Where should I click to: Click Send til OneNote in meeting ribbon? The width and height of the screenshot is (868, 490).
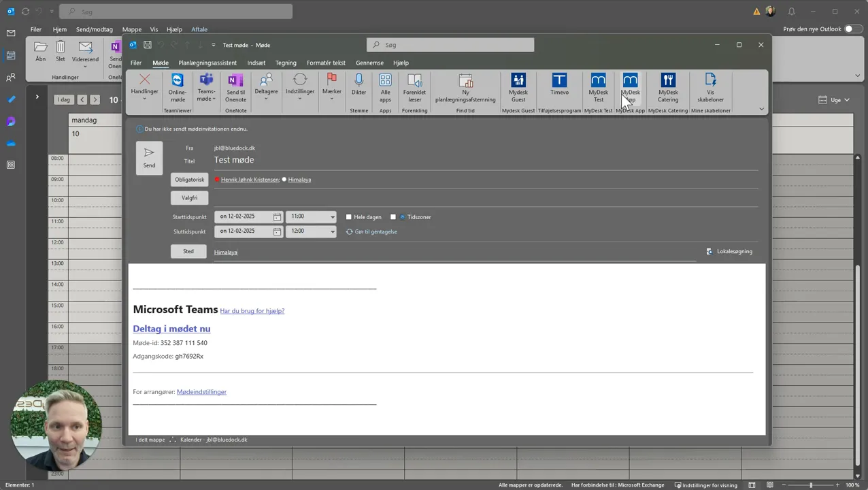click(x=236, y=88)
